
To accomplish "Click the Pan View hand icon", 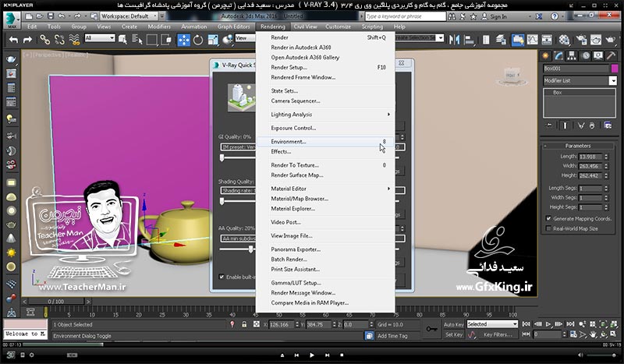I will [x=593, y=334].
